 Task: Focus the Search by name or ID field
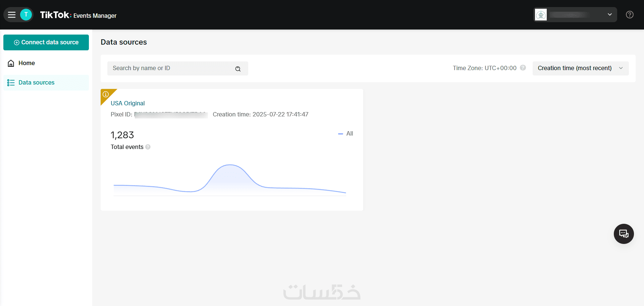pyautogui.click(x=178, y=68)
